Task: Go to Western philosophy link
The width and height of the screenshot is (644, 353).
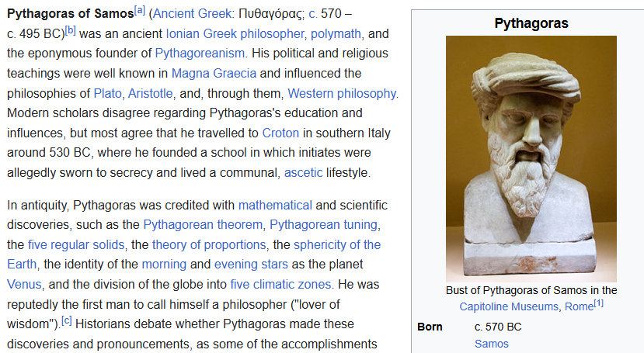Action: point(342,93)
